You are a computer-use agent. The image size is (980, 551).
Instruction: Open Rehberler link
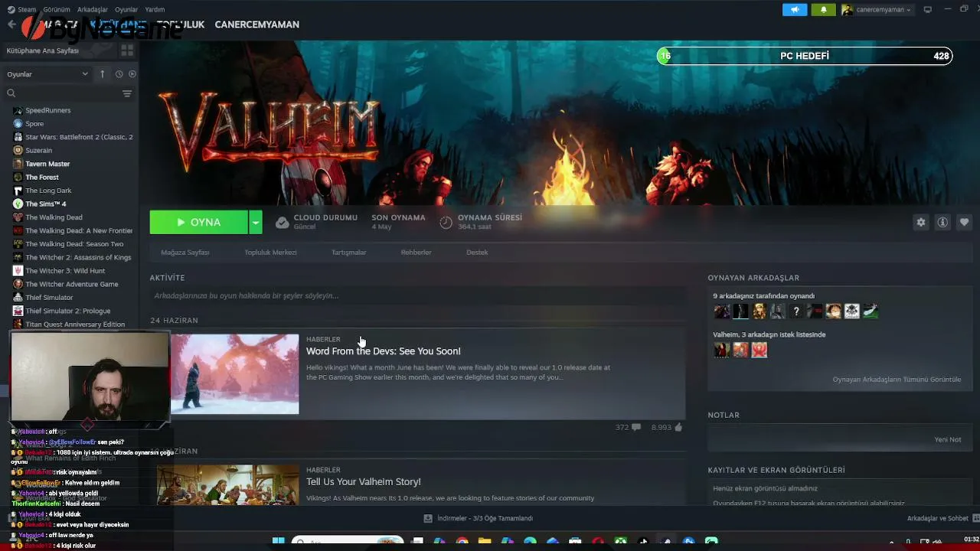[x=416, y=253]
